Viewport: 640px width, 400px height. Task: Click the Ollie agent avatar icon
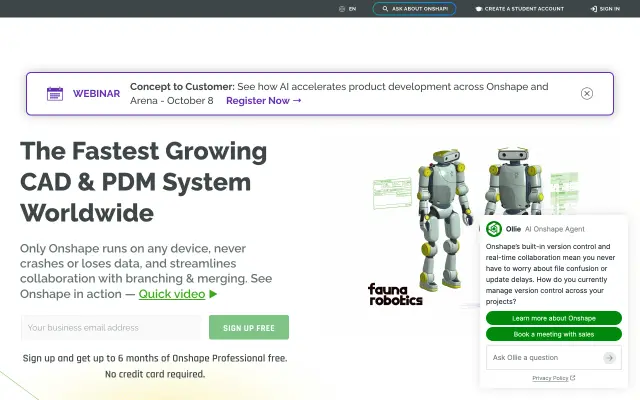click(x=494, y=229)
